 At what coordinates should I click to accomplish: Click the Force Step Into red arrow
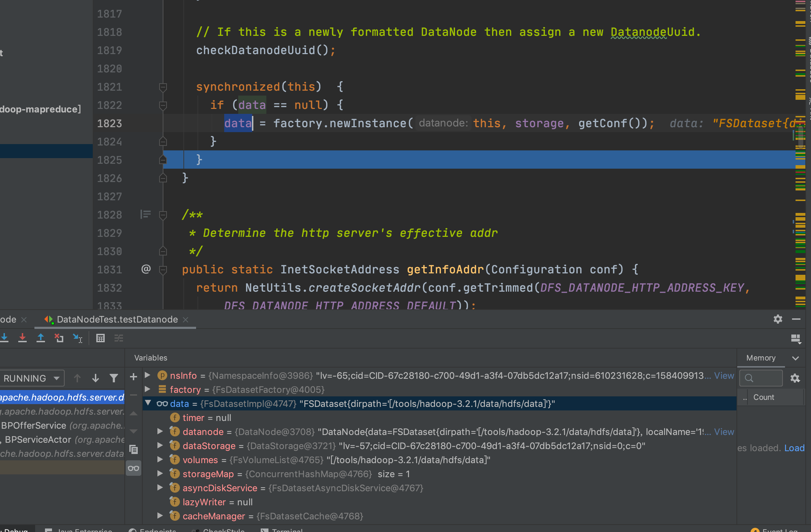(x=22, y=338)
